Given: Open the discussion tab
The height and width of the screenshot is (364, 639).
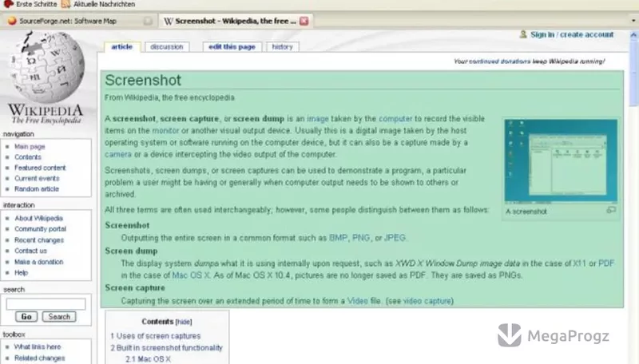Looking at the screenshot, I should (x=167, y=47).
